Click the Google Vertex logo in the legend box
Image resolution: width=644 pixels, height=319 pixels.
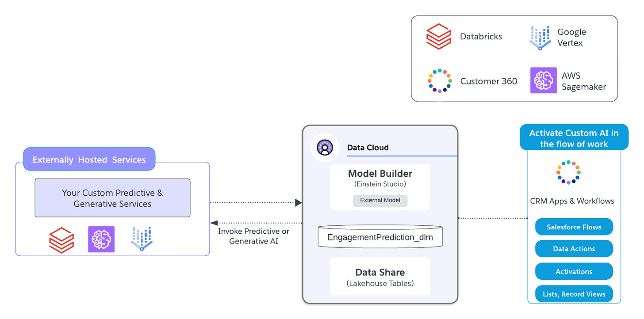pos(540,38)
